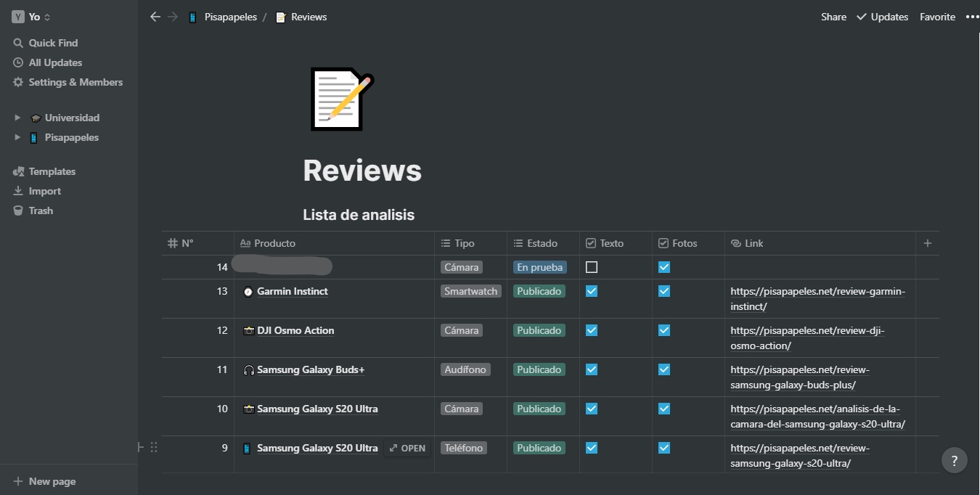
Task: Open Settings & Members
Action: tap(75, 82)
